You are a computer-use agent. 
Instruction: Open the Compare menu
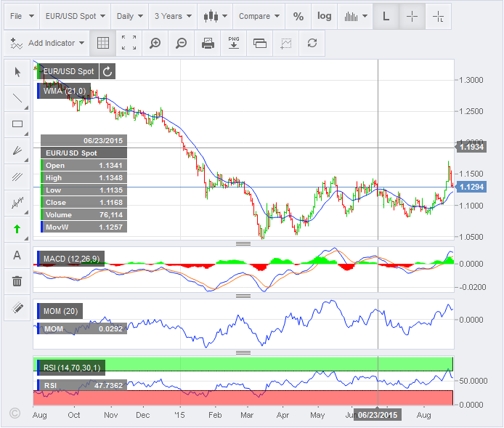pos(259,16)
